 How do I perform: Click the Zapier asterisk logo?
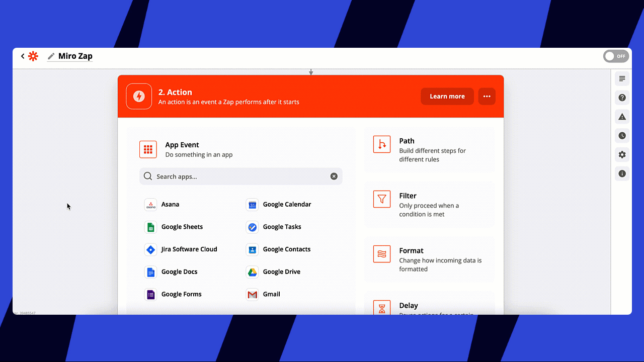coord(33,56)
